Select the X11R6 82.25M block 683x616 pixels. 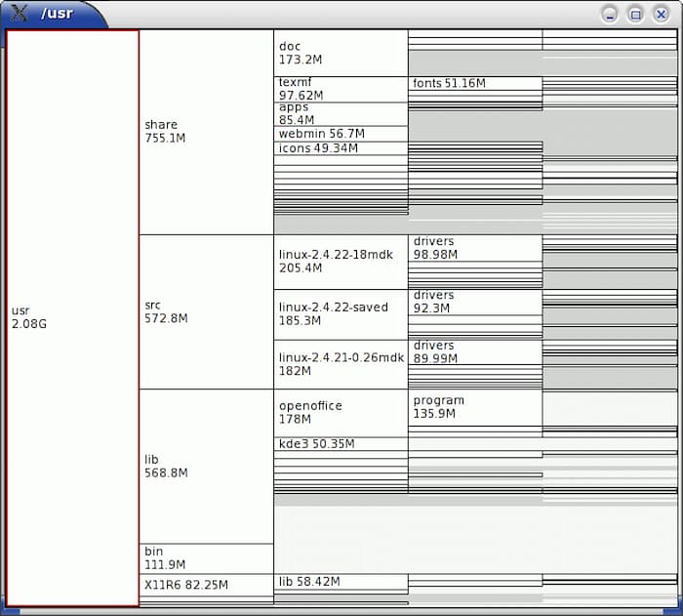207,585
